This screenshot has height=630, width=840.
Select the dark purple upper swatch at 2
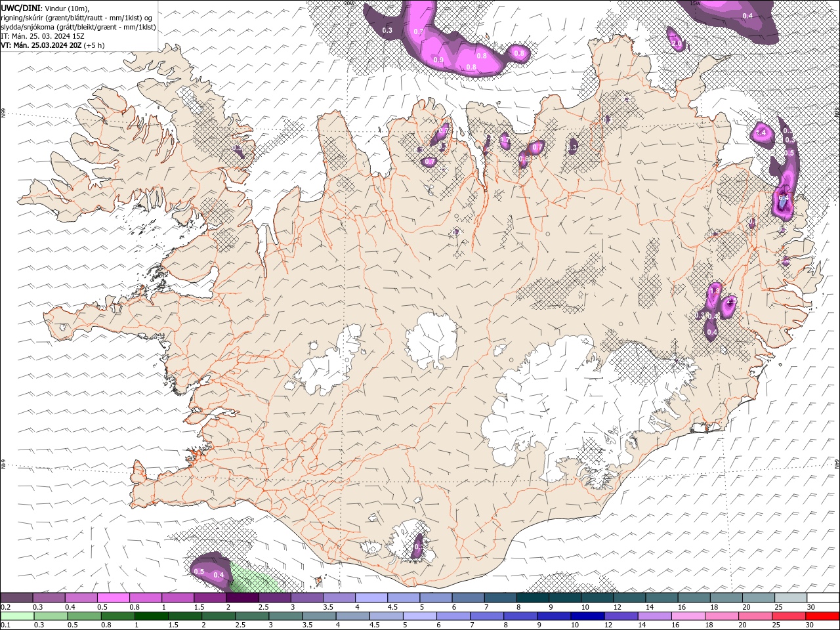pos(242,598)
